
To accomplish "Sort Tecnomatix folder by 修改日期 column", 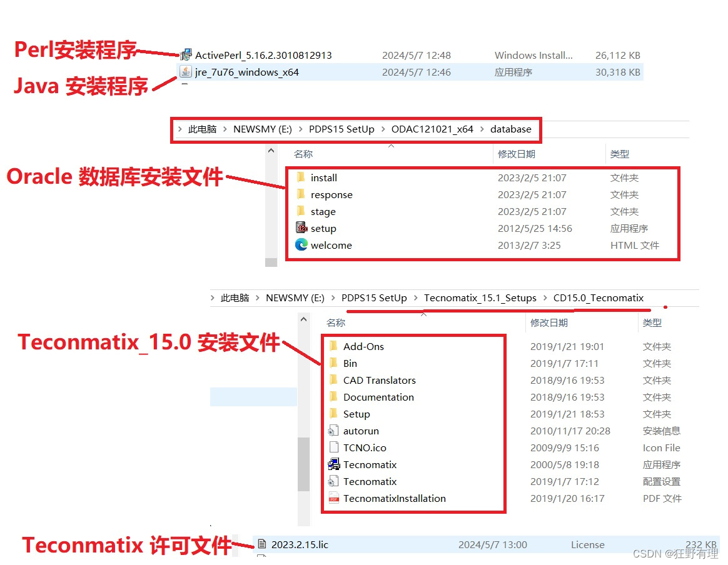I will [549, 323].
